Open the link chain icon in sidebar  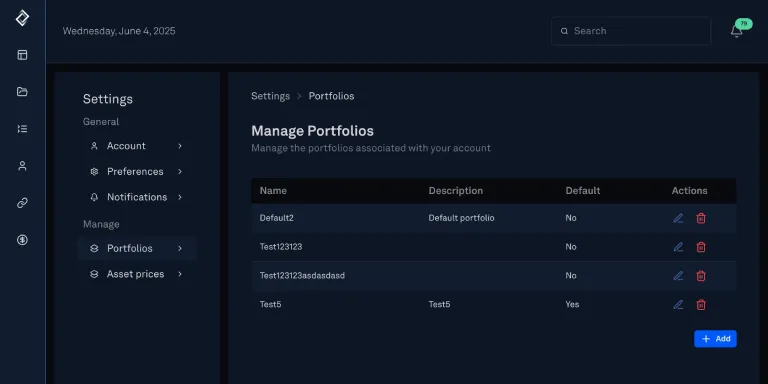[x=22, y=203]
